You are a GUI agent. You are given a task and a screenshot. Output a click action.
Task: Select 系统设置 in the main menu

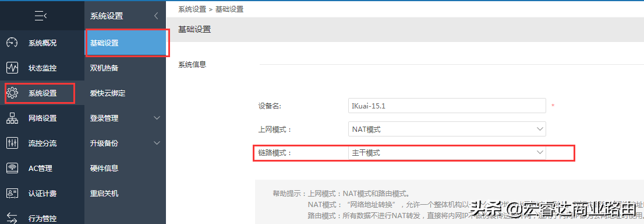[43, 93]
